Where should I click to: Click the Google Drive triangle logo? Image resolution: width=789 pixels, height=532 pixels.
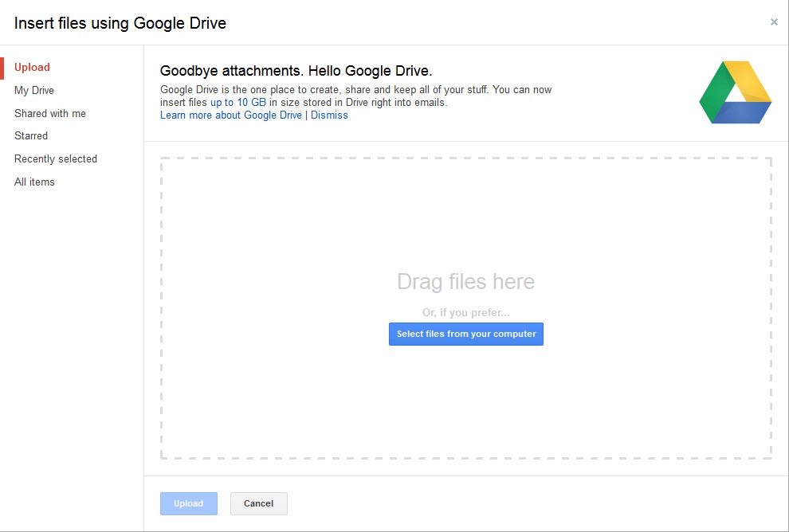tap(735, 92)
